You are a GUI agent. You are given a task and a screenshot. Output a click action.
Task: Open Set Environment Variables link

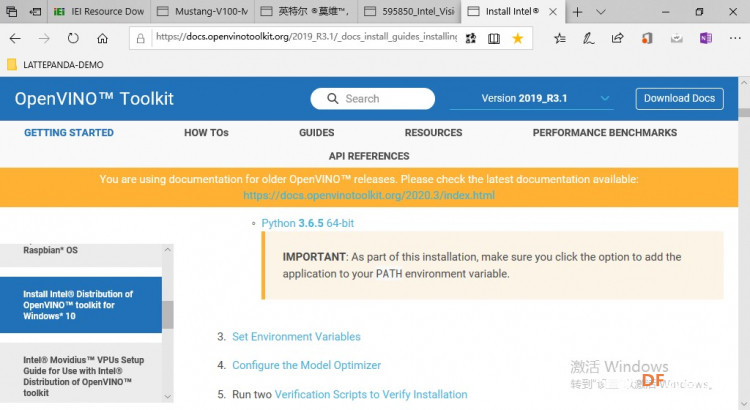(x=296, y=336)
